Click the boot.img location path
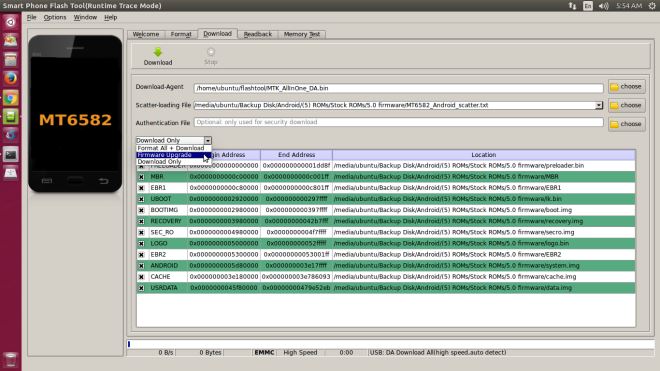 [453, 210]
